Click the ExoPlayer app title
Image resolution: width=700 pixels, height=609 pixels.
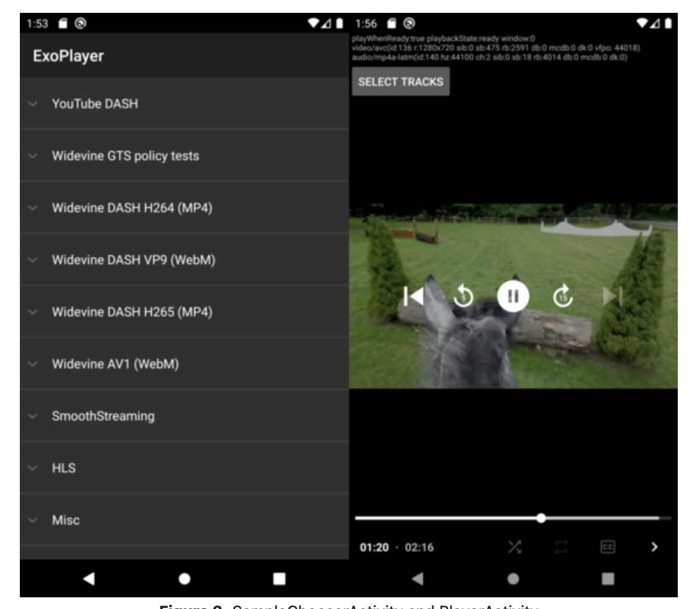[68, 56]
